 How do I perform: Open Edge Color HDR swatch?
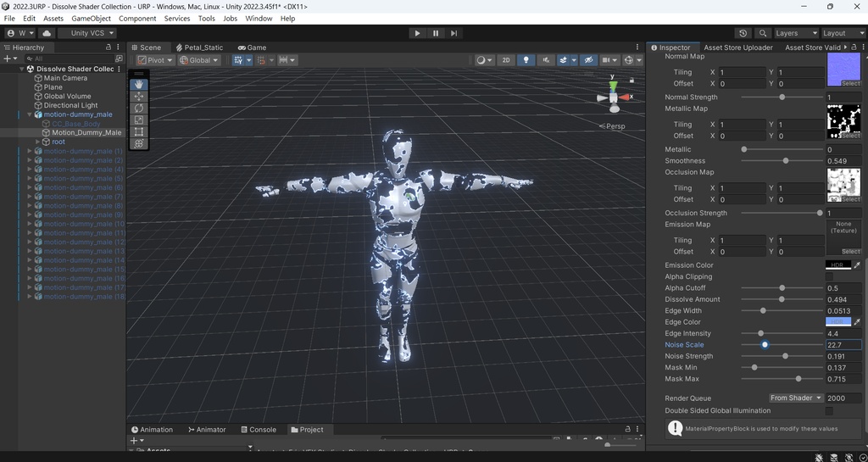pos(838,322)
